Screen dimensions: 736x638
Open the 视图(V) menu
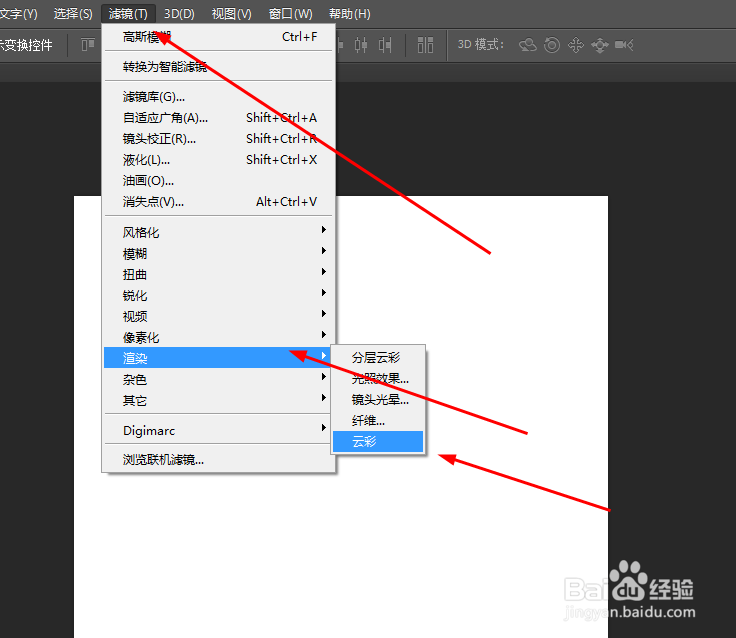(x=231, y=14)
